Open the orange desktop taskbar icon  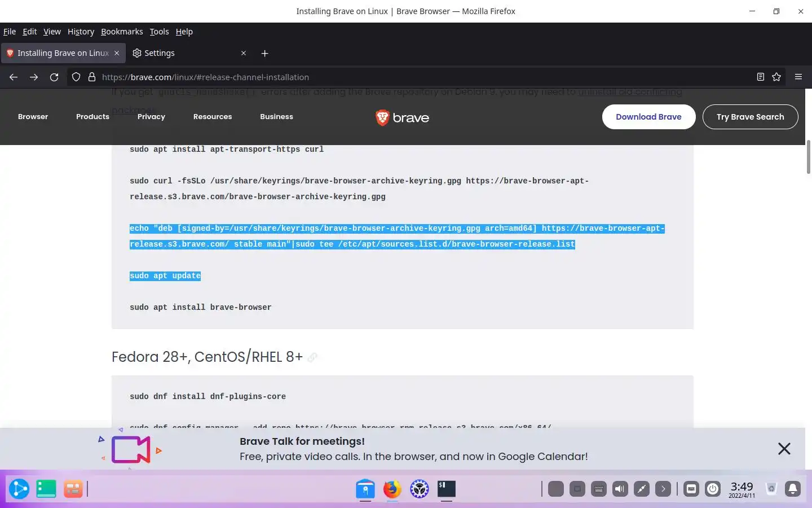click(x=73, y=489)
